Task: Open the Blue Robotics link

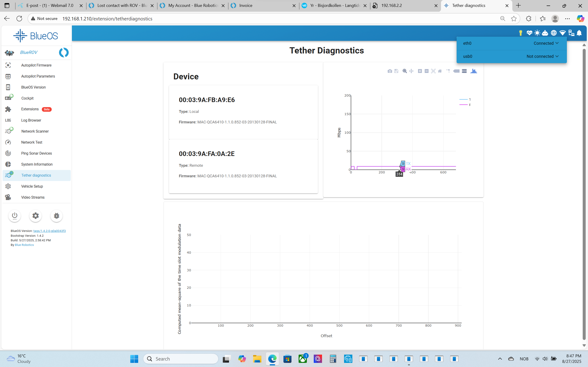Action: tap(24, 245)
